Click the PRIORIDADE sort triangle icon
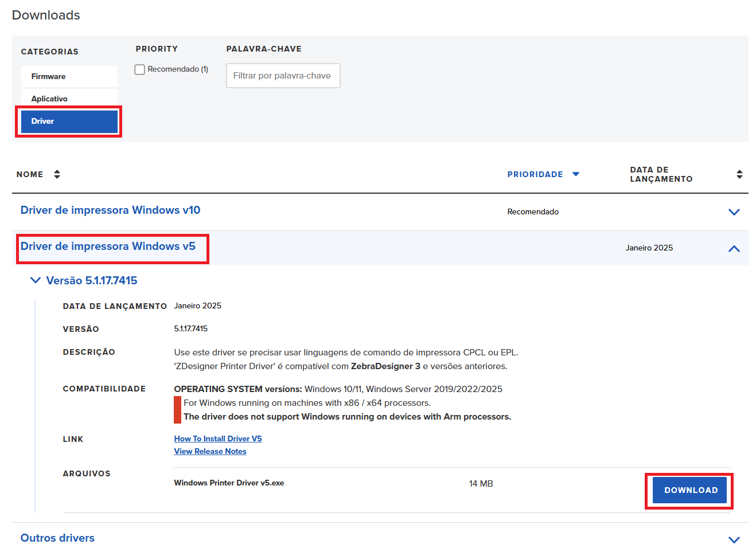The image size is (756, 556). 576,174
